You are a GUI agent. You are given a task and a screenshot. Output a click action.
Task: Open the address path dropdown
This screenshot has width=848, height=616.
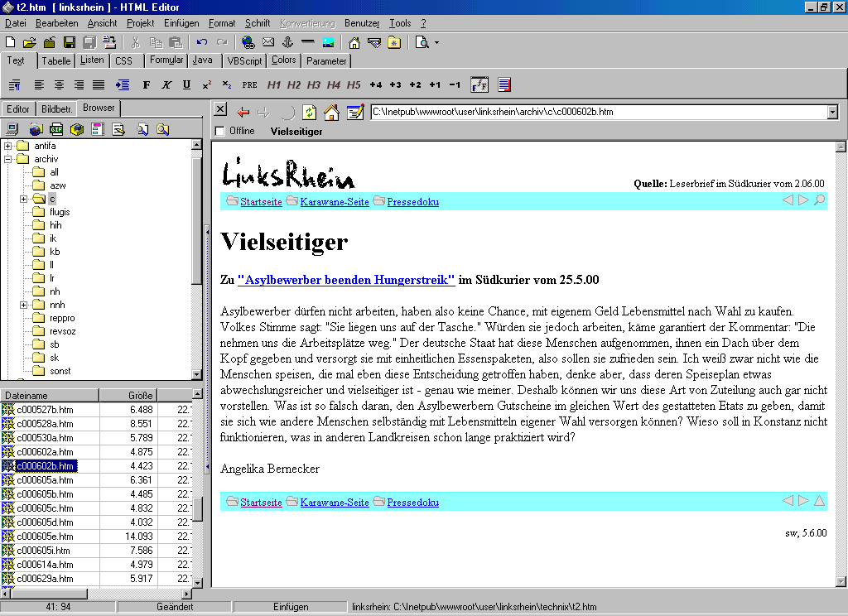click(832, 112)
